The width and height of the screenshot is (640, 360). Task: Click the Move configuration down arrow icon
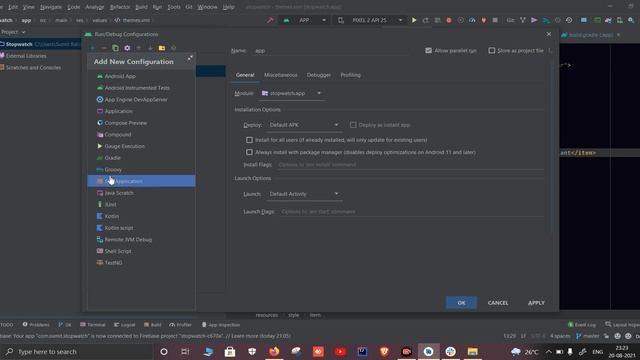tap(150, 48)
